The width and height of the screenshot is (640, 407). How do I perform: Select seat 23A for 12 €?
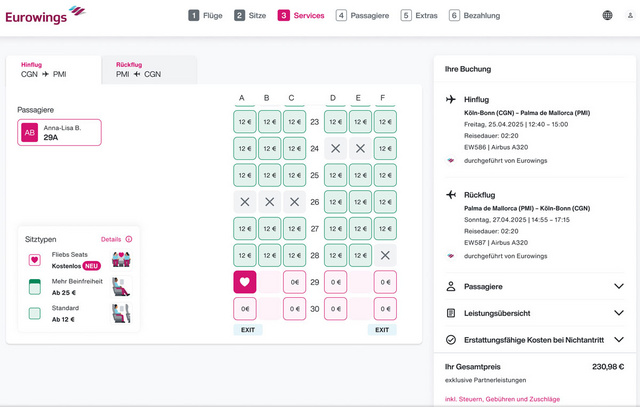coord(245,122)
